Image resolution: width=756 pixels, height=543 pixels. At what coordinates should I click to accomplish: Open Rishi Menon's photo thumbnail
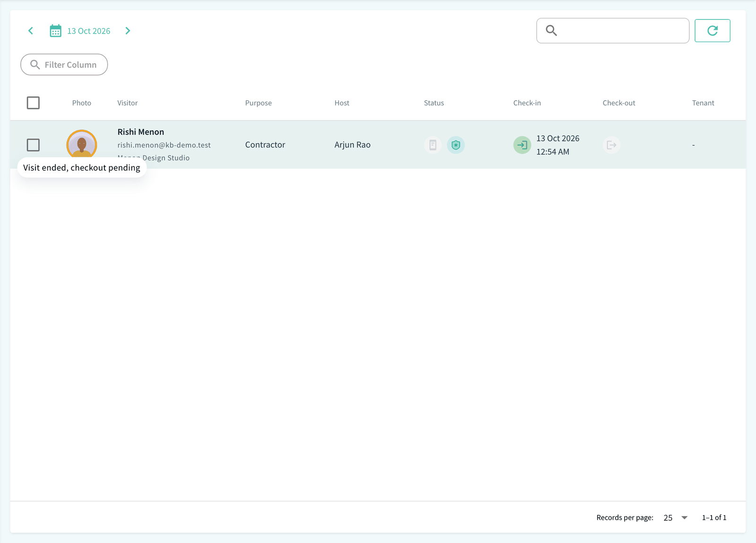click(82, 145)
